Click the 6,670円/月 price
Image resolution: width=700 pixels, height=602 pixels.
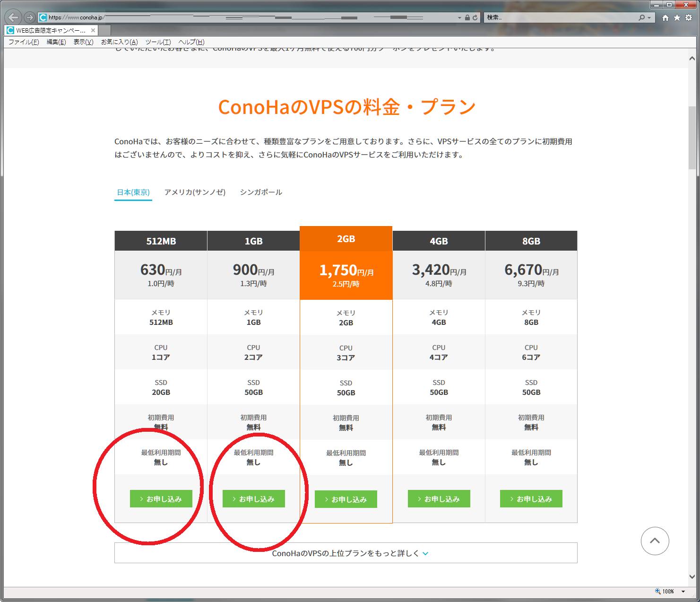click(x=532, y=270)
